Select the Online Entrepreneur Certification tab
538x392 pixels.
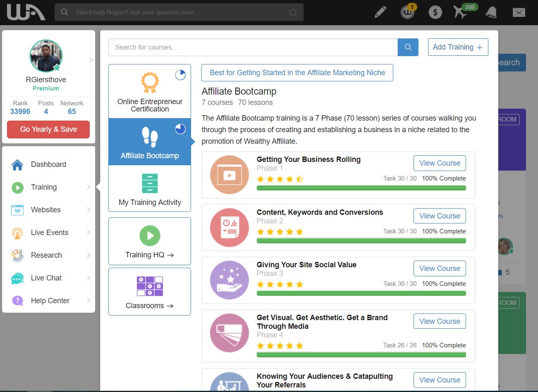(x=150, y=91)
